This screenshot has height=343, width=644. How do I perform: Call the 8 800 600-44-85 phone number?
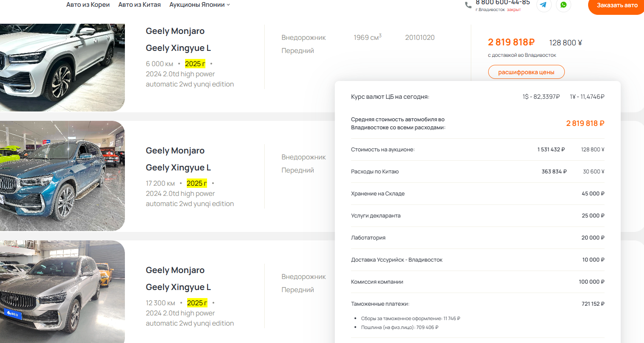503,3
